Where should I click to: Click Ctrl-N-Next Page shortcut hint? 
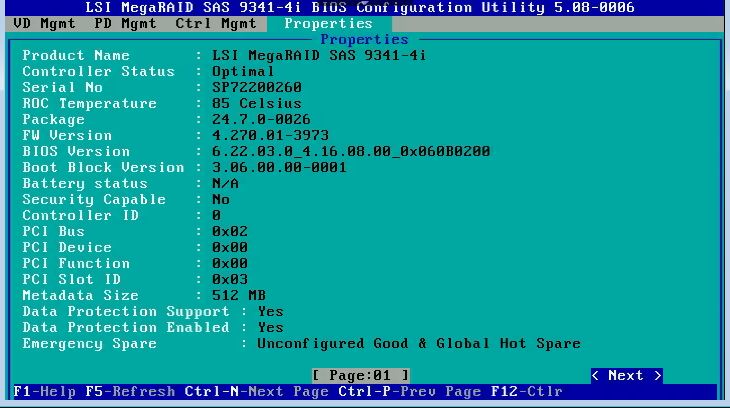tap(257, 391)
